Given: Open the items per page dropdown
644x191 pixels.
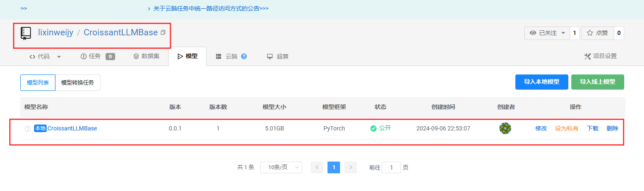Looking at the screenshot, I should [281, 167].
